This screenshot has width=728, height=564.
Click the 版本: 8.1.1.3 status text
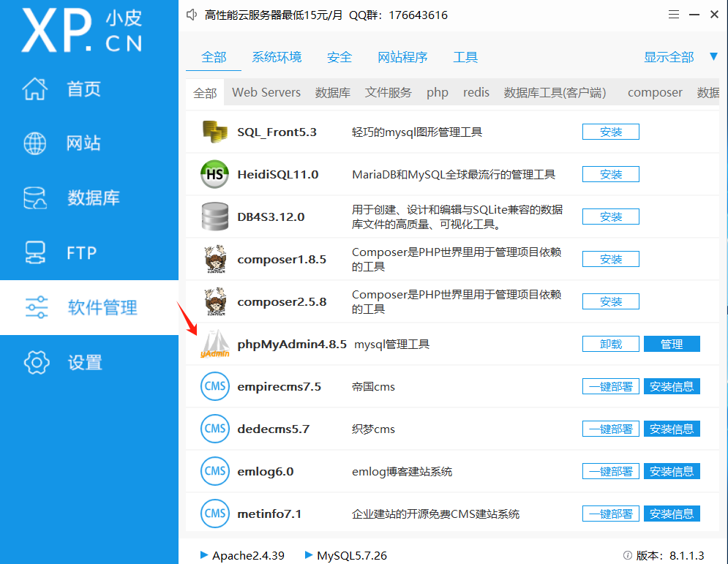[670, 555]
